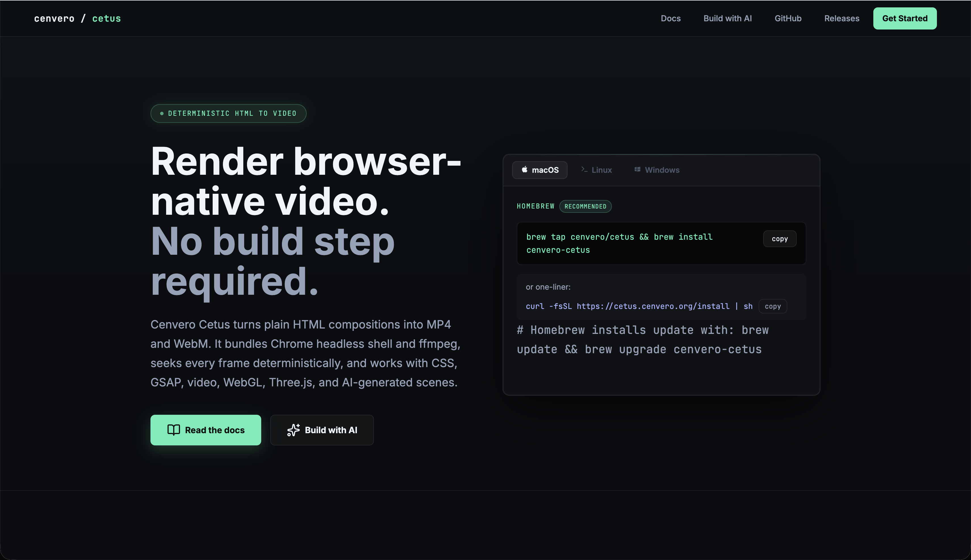This screenshot has width=971, height=560.
Task: Click green dot in Deterministic badge
Action: point(162,113)
